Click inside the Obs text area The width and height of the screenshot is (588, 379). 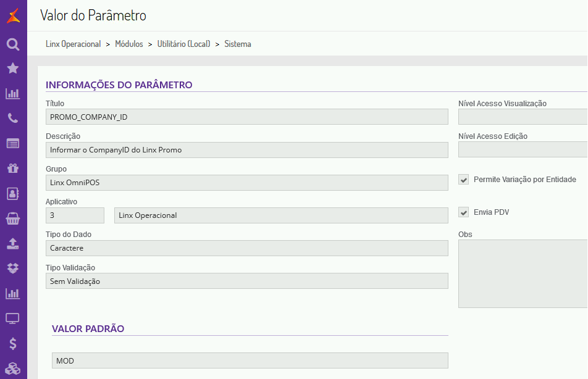coord(523,273)
